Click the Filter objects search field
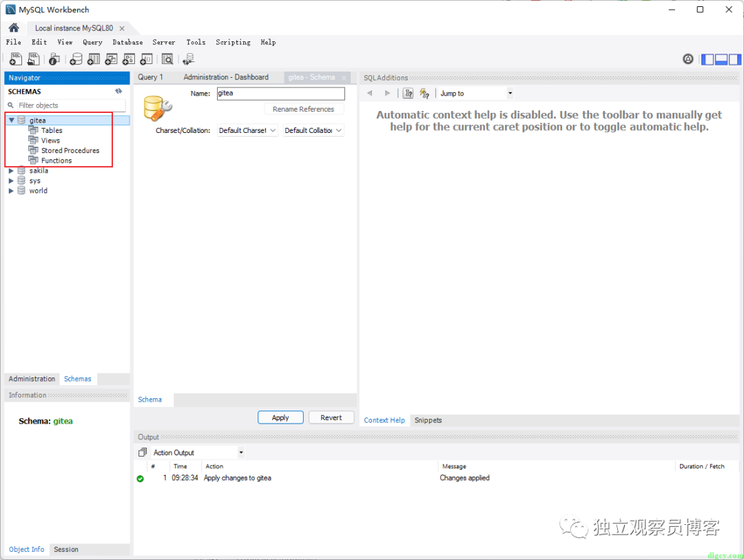The height and width of the screenshot is (560, 744). [71, 105]
